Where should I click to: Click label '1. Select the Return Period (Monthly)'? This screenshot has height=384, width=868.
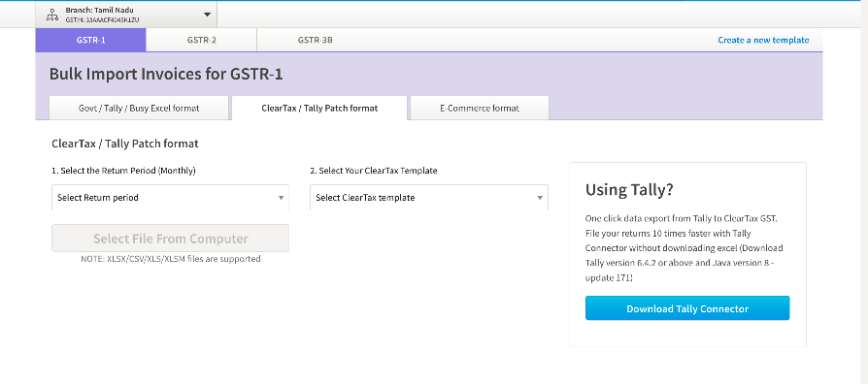(123, 171)
